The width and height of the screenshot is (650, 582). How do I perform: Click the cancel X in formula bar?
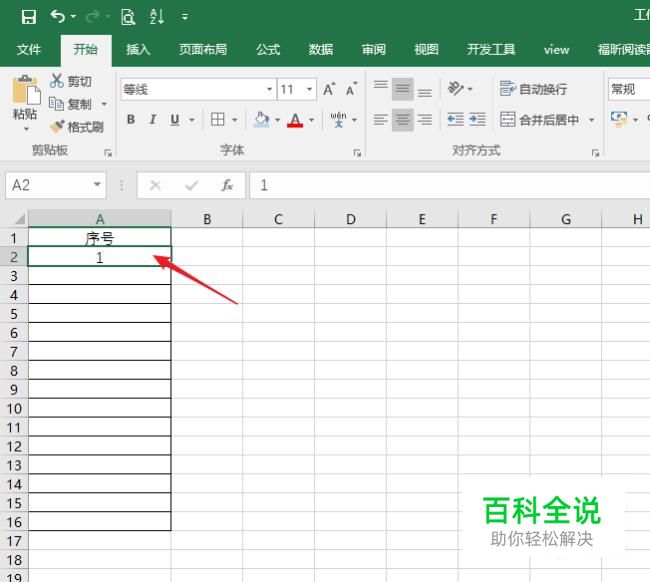[155, 185]
